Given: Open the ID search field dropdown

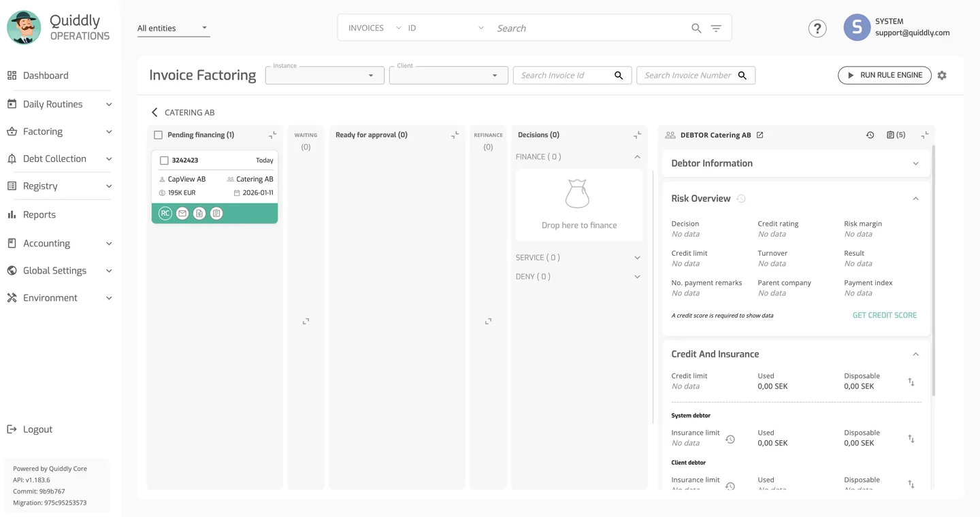Looking at the screenshot, I should click(446, 28).
